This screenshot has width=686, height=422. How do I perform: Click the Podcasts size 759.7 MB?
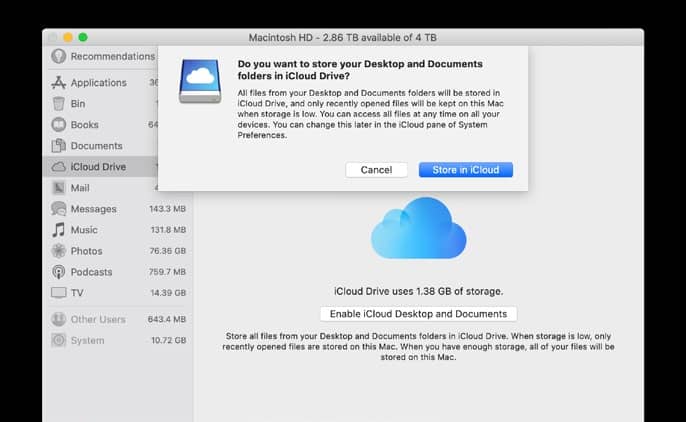[167, 272]
